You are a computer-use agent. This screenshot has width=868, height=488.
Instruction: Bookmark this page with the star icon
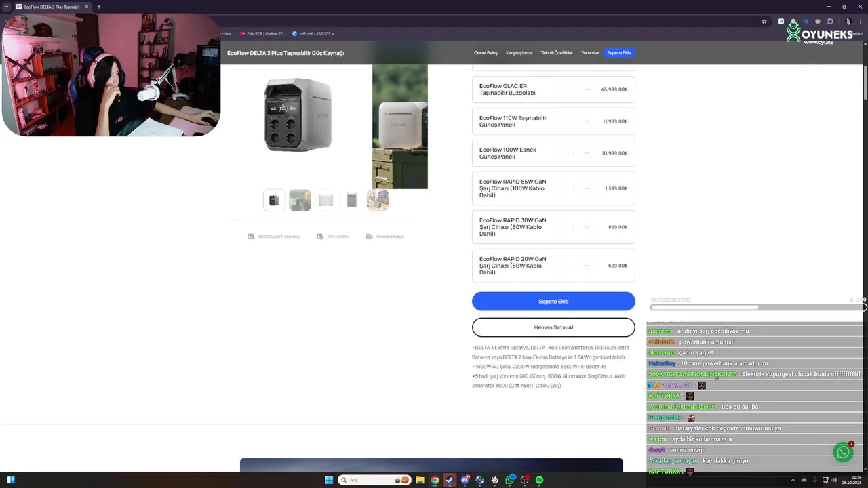tap(764, 21)
